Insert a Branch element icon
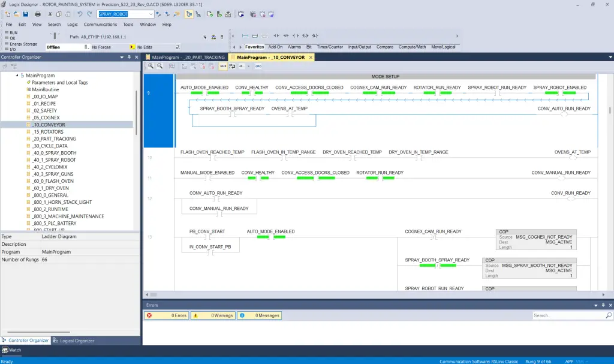 point(255,35)
